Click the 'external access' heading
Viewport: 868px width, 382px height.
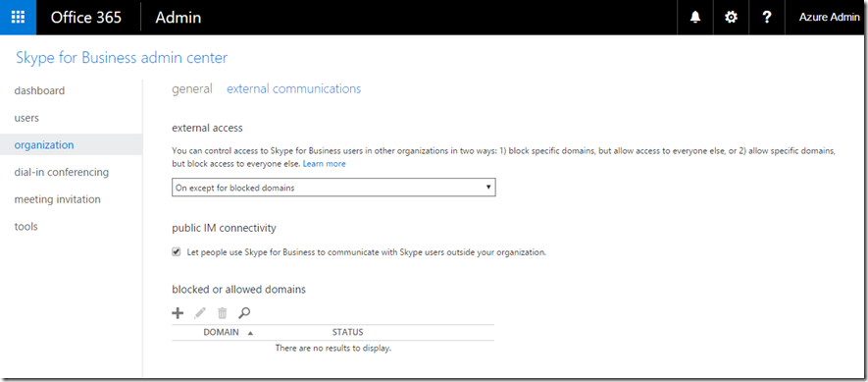pyautogui.click(x=207, y=128)
